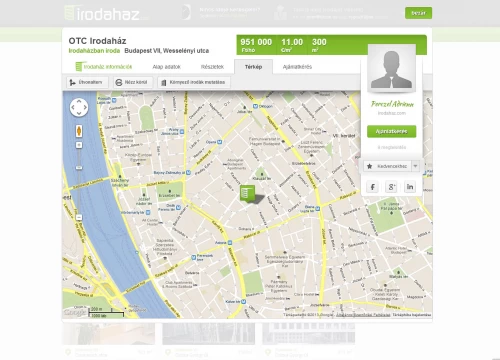Image resolution: width=500 pixels, height=360 pixels.
Task: Click the Street View pegman icon
Action: coord(79,131)
